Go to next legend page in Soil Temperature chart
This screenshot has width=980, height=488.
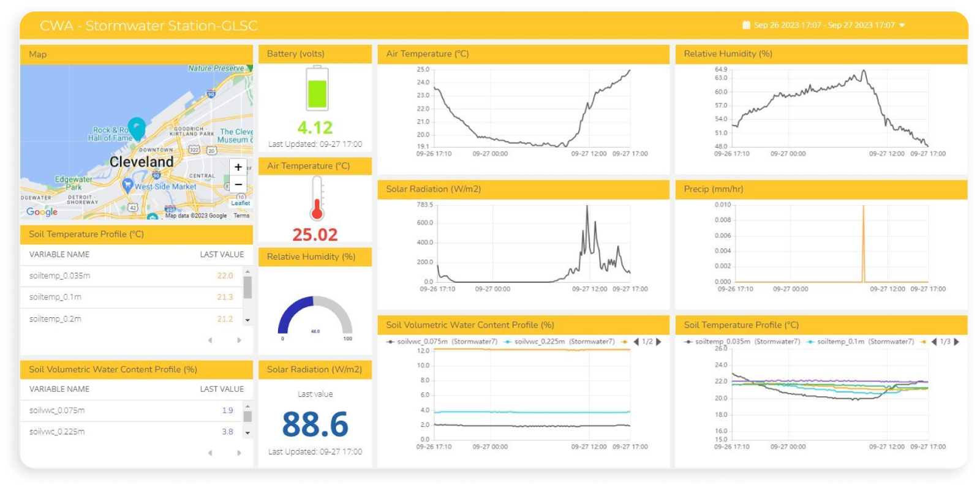[957, 342]
